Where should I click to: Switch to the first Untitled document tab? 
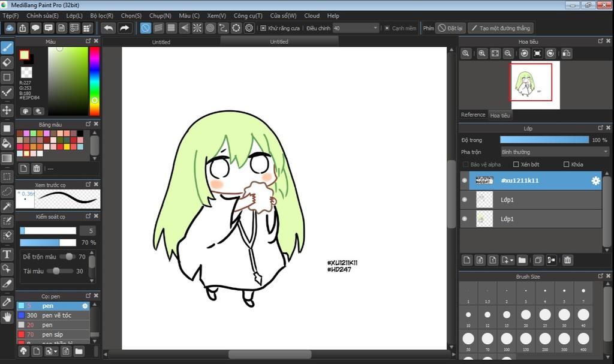tap(161, 42)
